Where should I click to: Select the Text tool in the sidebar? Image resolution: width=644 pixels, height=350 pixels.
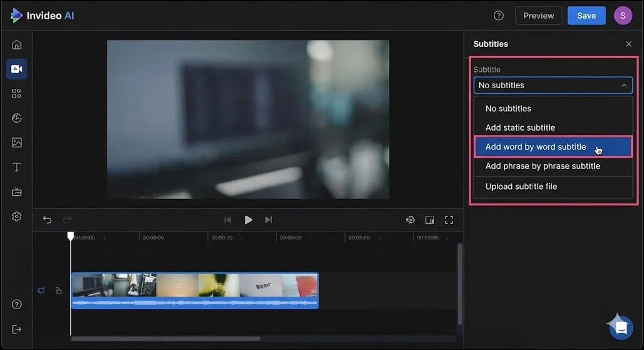(x=16, y=166)
